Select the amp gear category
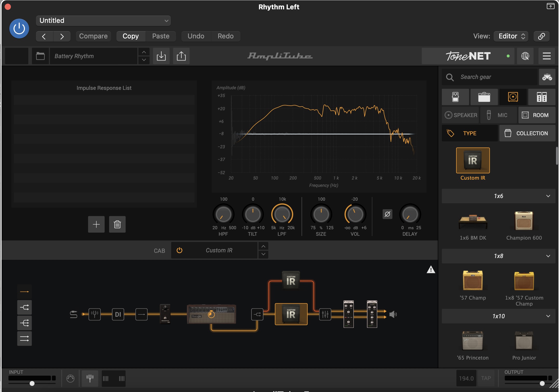The width and height of the screenshot is (559, 392). pos(484,97)
